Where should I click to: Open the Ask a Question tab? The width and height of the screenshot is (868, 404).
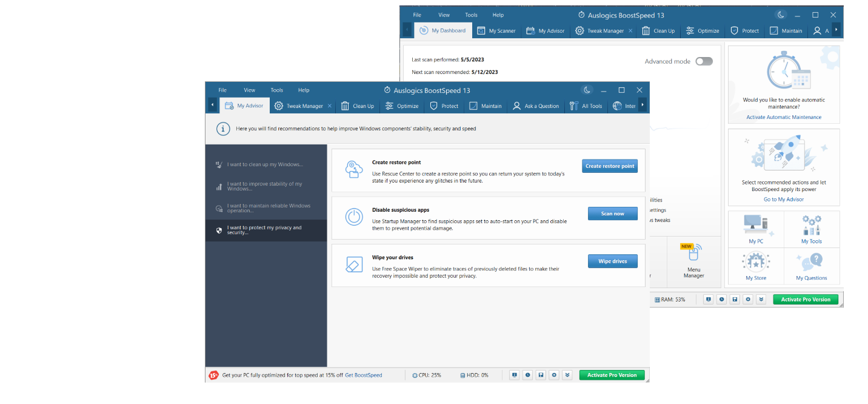(536, 106)
